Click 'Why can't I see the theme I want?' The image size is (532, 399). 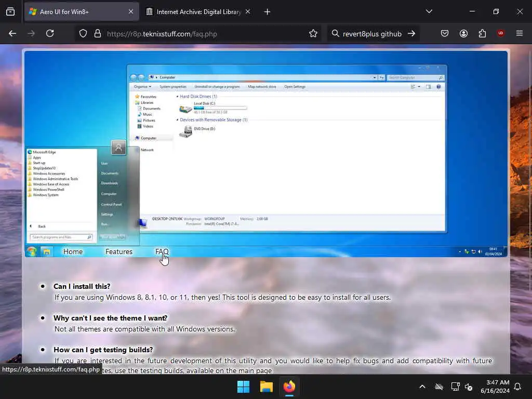[x=110, y=318]
